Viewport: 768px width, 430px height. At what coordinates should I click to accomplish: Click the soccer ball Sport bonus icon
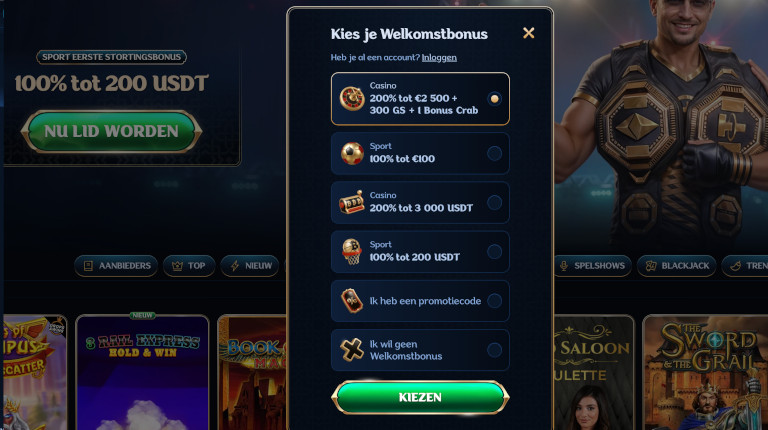pyautogui.click(x=352, y=153)
